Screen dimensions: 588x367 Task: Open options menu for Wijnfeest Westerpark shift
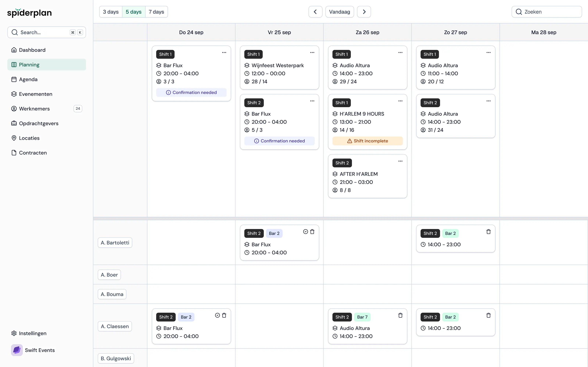(312, 52)
